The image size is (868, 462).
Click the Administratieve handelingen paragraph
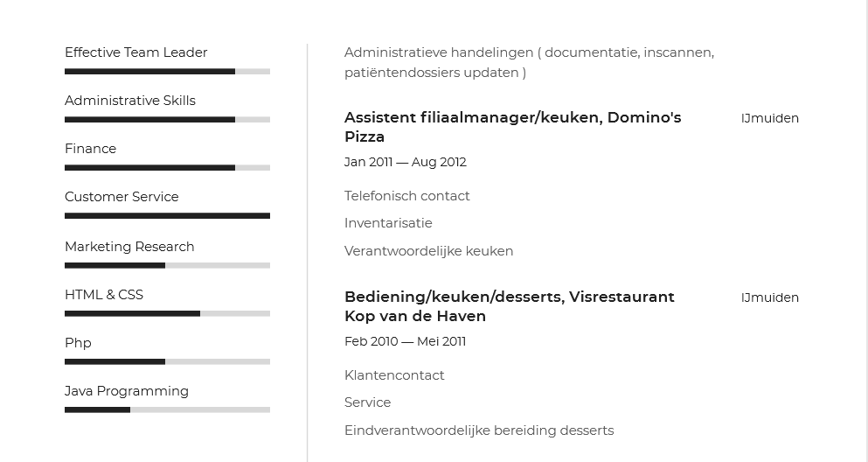pyautogui.click(x=529, y=62)
